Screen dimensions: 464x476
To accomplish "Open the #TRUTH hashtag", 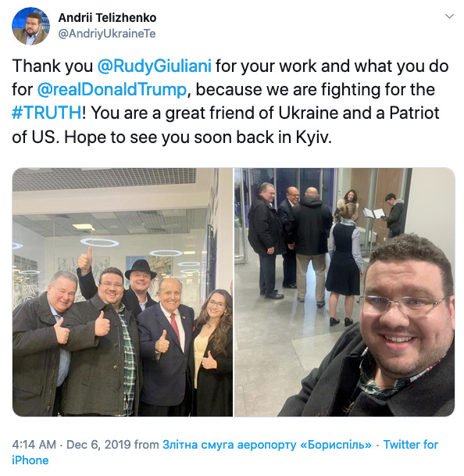I will [46, 113].
